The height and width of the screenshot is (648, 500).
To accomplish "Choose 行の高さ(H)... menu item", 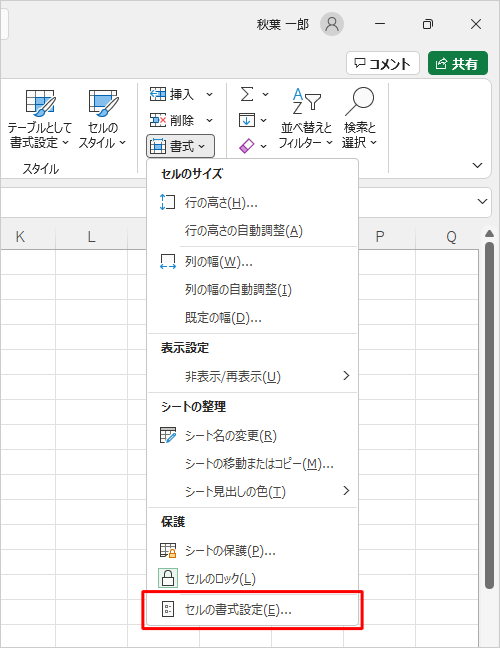I will (252, 202).
